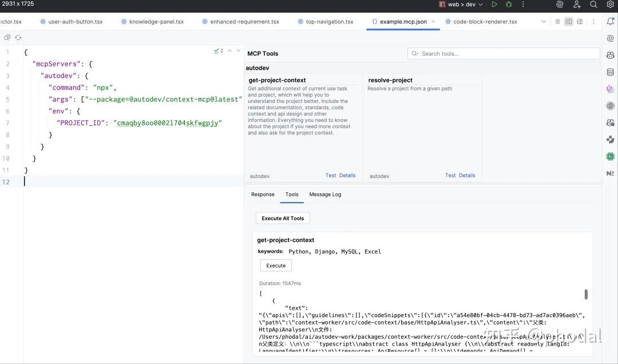Start a Code With Me session
This screenshot has width=618, height=364.
577,5
